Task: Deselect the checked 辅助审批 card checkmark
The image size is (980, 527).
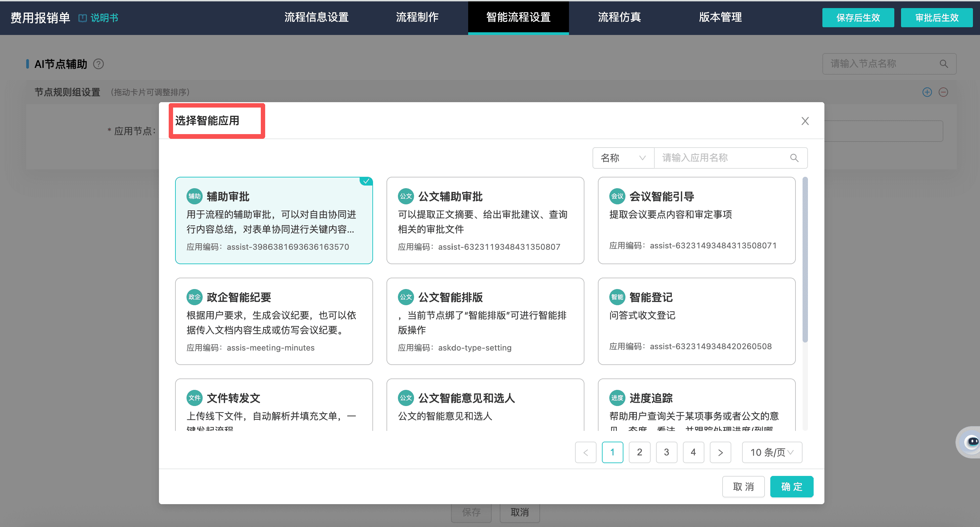Action: (x=366, y=181)
